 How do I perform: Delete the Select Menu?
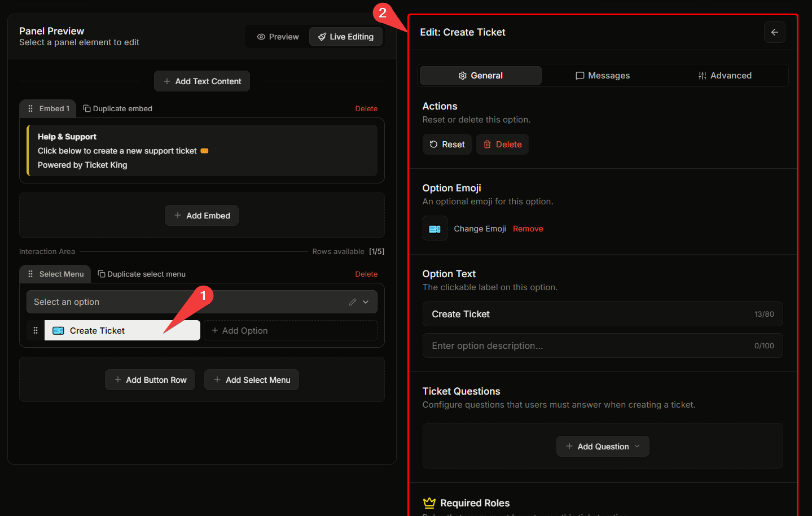[366, 274]
